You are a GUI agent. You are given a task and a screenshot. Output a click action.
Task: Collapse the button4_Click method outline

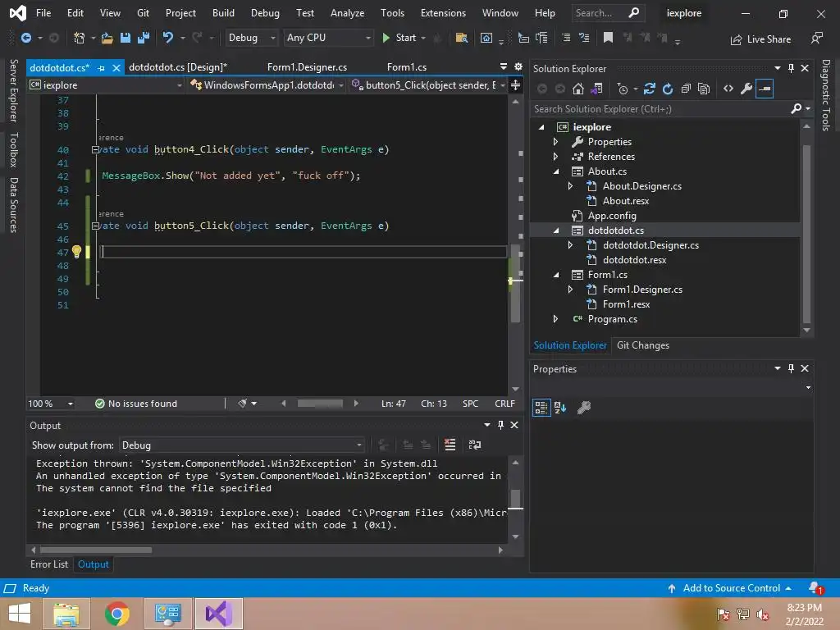pos(95,150)
